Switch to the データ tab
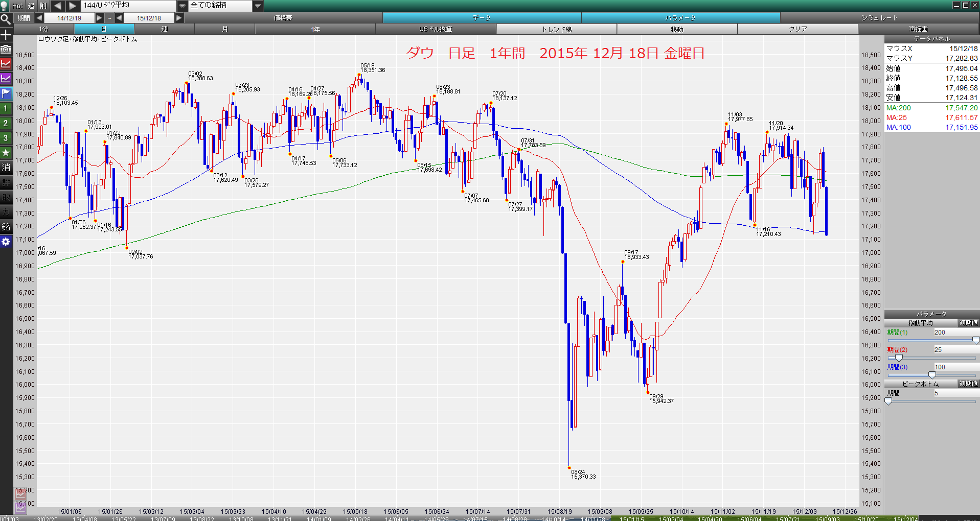Viewport: 980px width, 521px height. click(x=482, y=18)
